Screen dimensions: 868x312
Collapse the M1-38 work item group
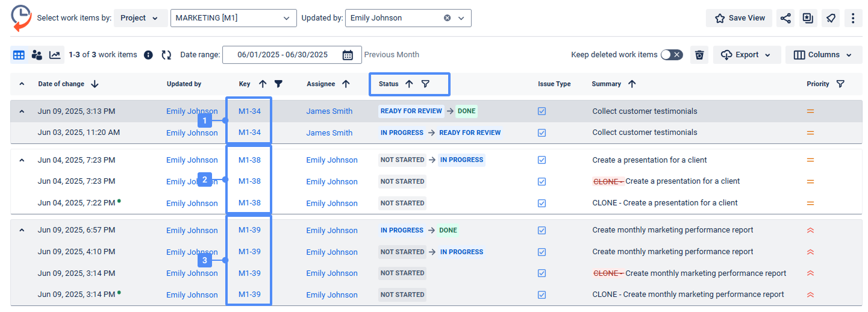point(22,160)
